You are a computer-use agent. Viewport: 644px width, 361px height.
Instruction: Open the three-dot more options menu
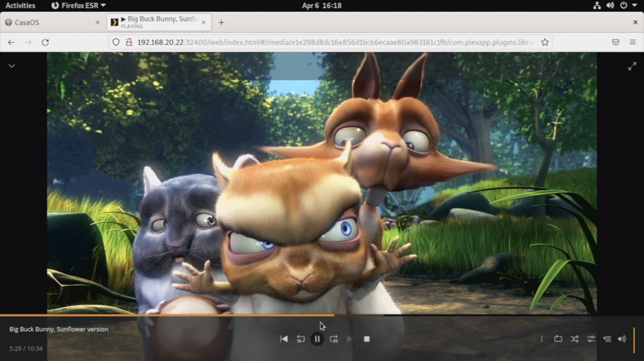(x=542, y=339)
